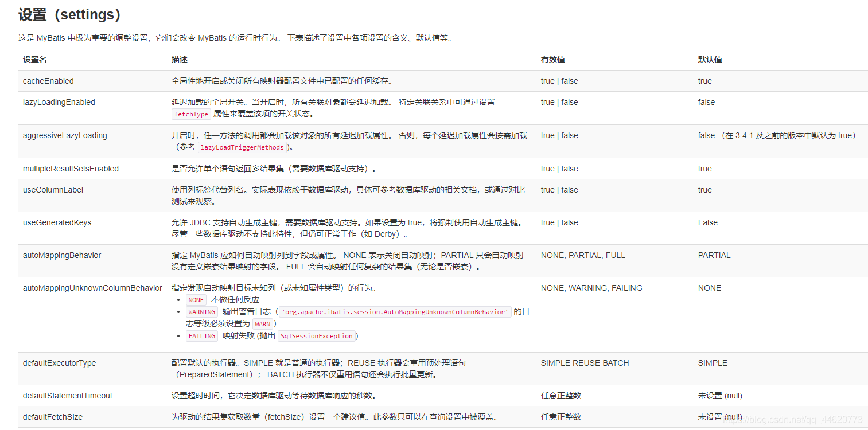Select the lazyLoadingEnabled setting name
Image resolution: width=868 pixels, height=430 pixels.
[59, 102]
